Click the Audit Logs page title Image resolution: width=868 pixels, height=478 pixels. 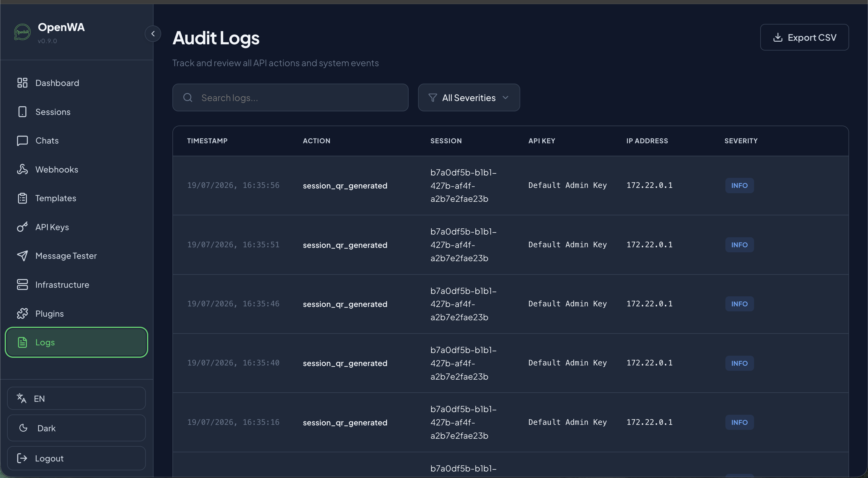click(216, 38)
